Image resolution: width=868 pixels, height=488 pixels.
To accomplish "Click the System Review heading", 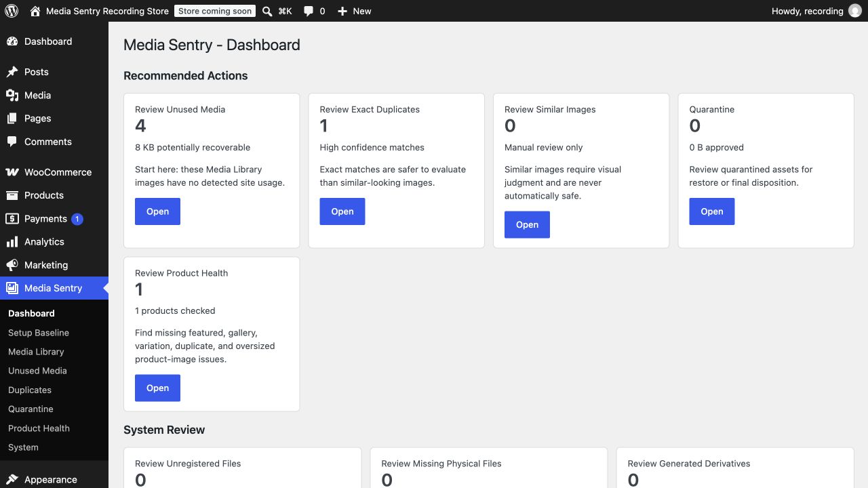I will click(164, 430).
